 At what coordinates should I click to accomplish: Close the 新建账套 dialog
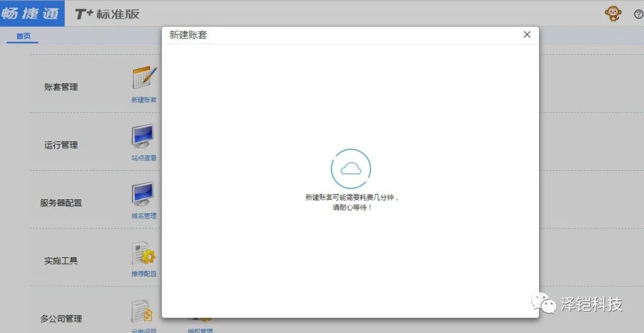point(527,35)
